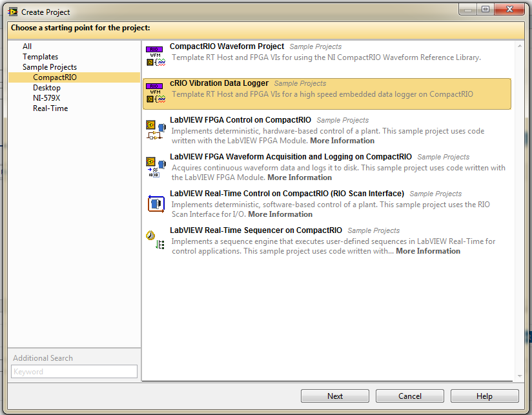Choose LabVIEW FPGA Waveform Acquisition and Logging title
This screenshot has height=415, width=532.
[x=291, y=157]
